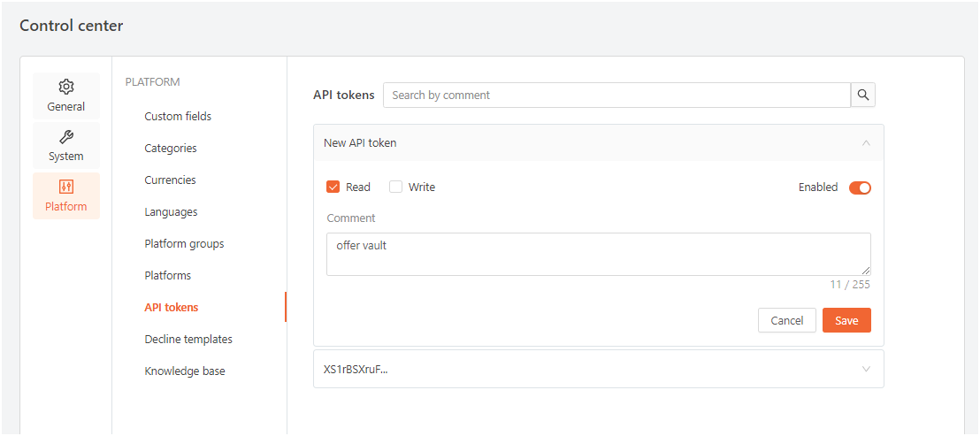This screenshot has height=436, width=980.
Task: Expand the XS1rBSXruF token chevron
Action: click(x=866, y=369)
